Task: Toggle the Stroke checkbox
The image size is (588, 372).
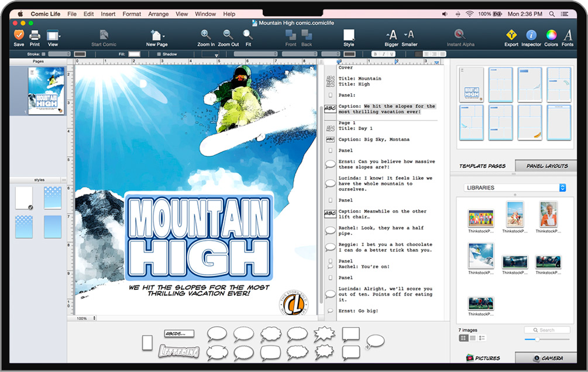Action: click(44, 54)
